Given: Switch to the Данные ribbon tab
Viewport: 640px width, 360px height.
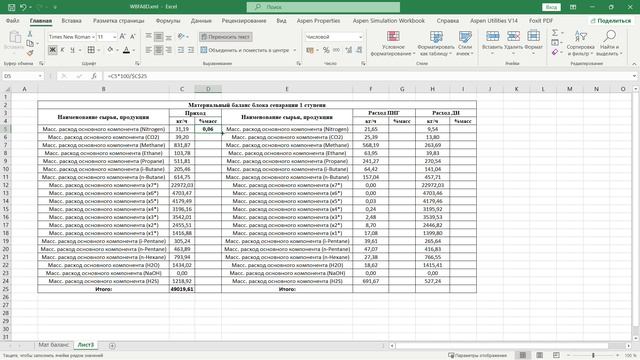Looking at the screenshot, I should [x=201, y=20].
